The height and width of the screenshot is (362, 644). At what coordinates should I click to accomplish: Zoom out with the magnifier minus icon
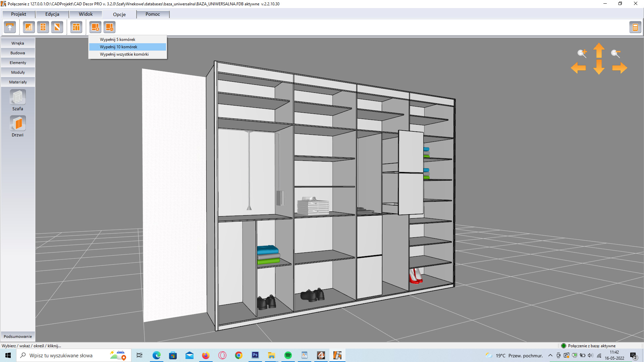[x=615, y=53]
